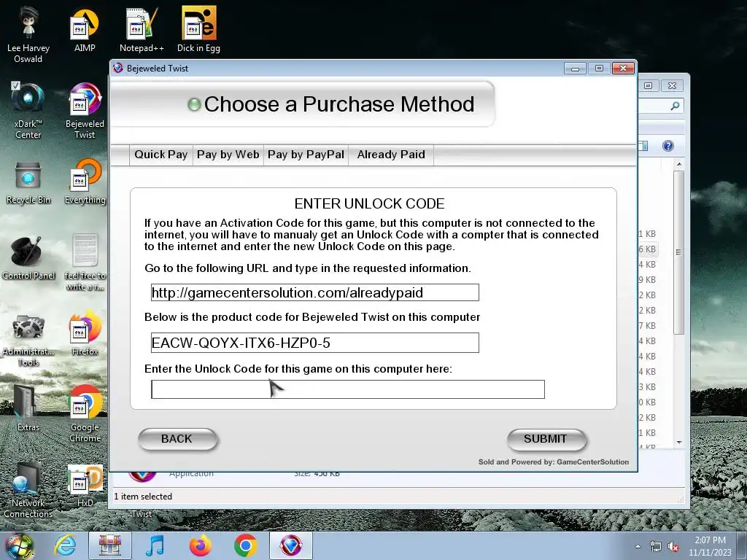This screenshot has width=747, height=560.
Task: Maximize the Bejeweled Twist window
Action: tap(599, 69)
